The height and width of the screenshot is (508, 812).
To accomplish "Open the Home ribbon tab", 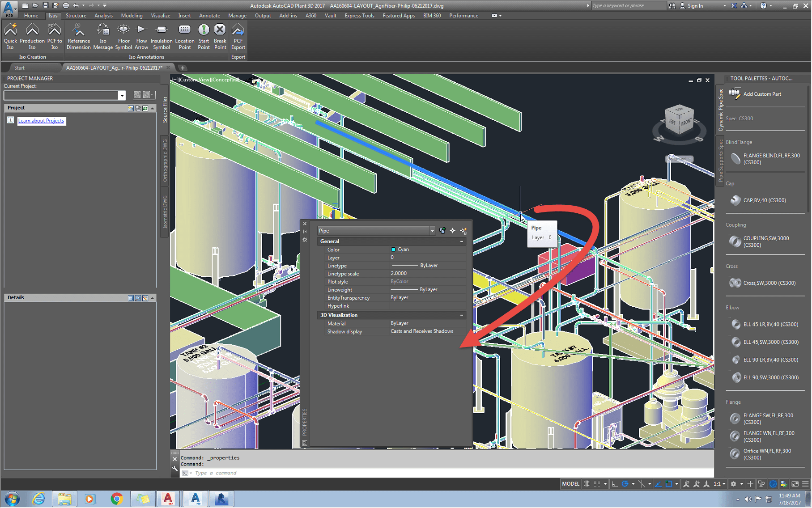I will 31,16.
